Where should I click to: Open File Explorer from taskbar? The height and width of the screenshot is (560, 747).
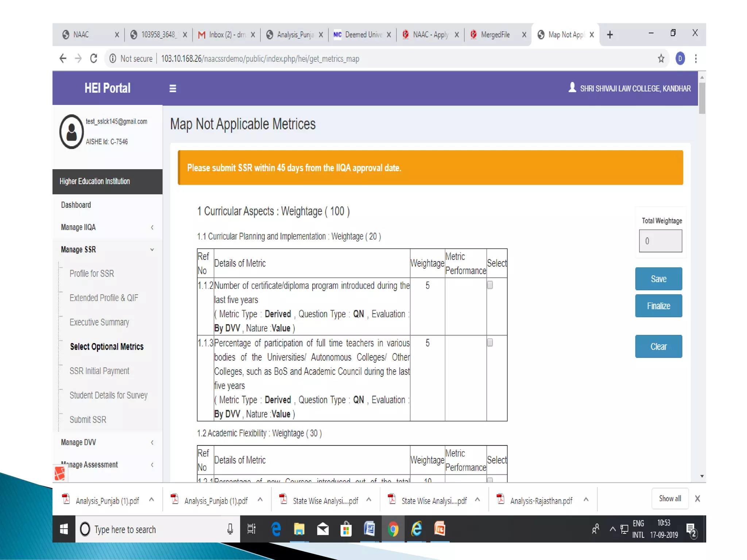[x=299, y=529]
